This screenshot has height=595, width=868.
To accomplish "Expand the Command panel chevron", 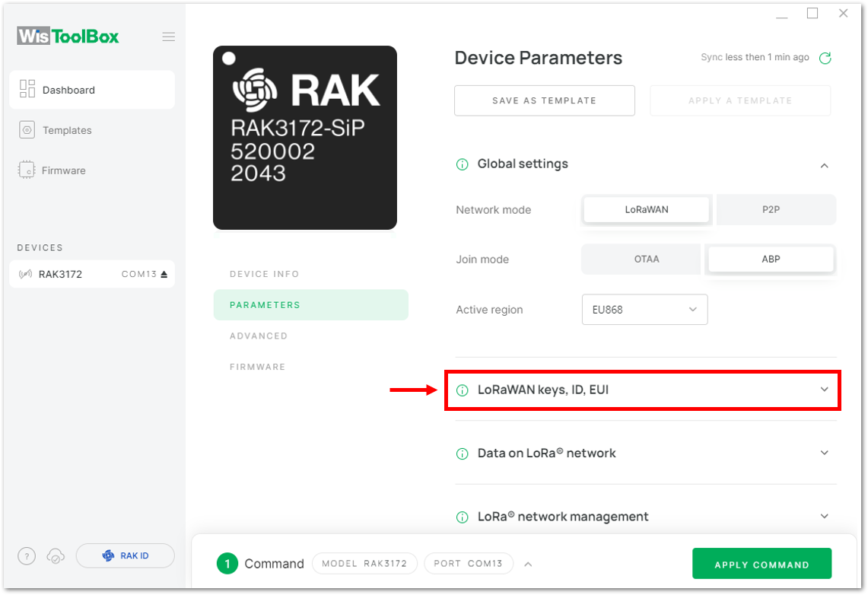I will (x=528, y=564).
